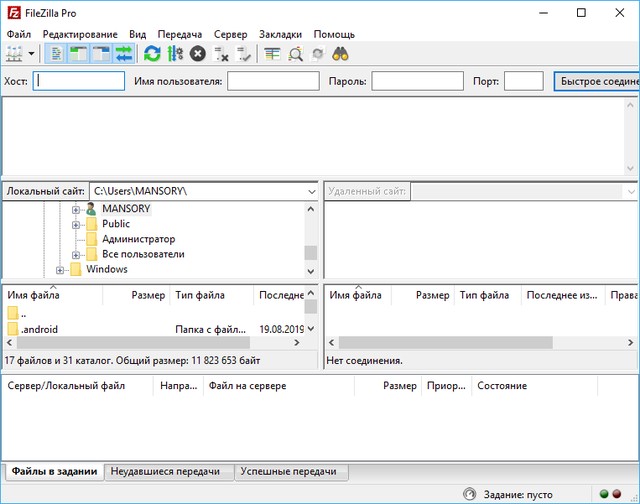
Task: Click the process queue toolbar icon
Action: pos(175,54)
